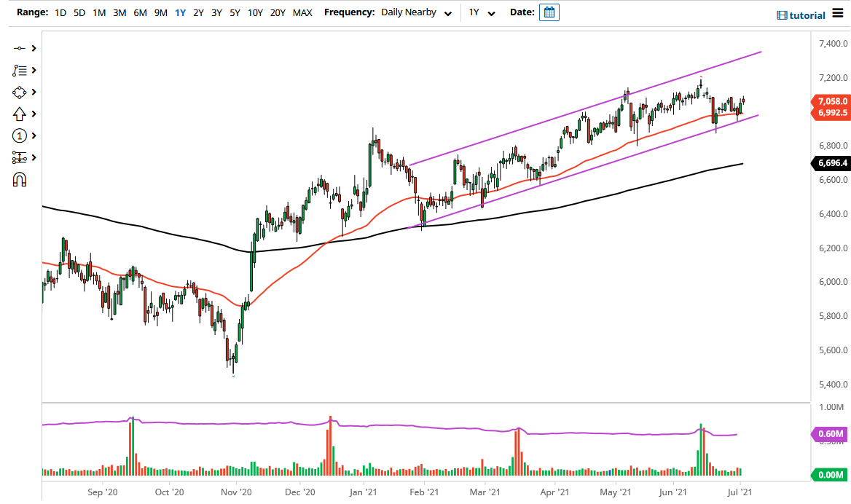Select the measurement tool in the sidebar
This screenshot has height=504, width=851.
(x=20, y=157)
